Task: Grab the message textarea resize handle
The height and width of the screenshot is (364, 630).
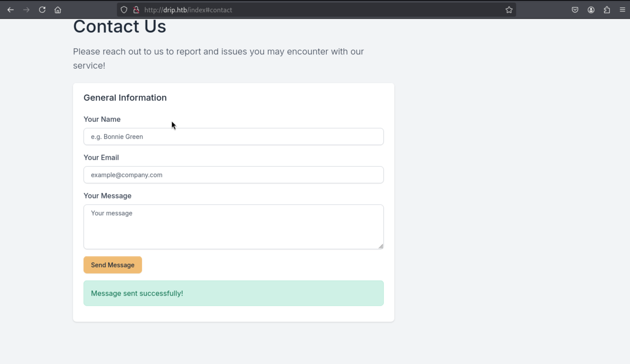Action: pos(381,246)
